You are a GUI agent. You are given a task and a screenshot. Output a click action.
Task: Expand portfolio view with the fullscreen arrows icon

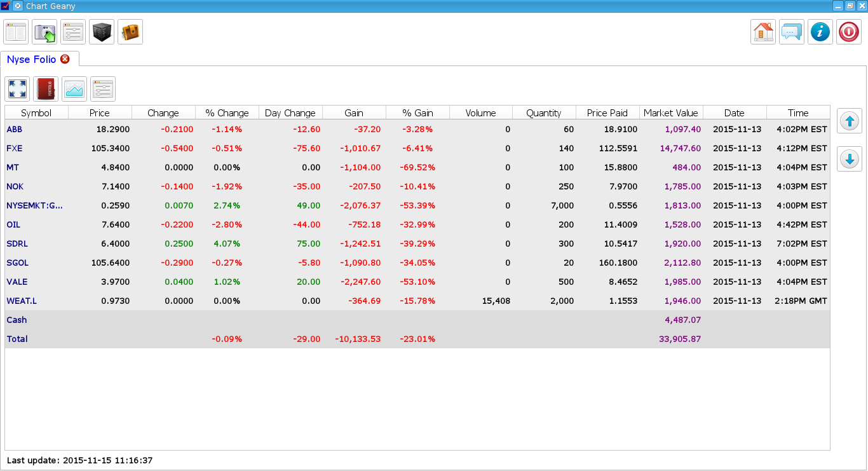pyautogui.click(x=17, y=89)
